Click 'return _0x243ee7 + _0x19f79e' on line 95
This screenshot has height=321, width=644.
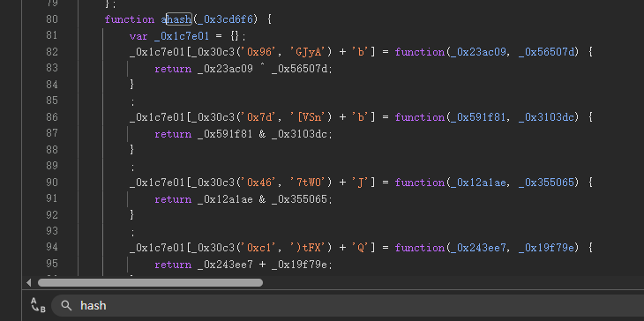tap(243, 265)
